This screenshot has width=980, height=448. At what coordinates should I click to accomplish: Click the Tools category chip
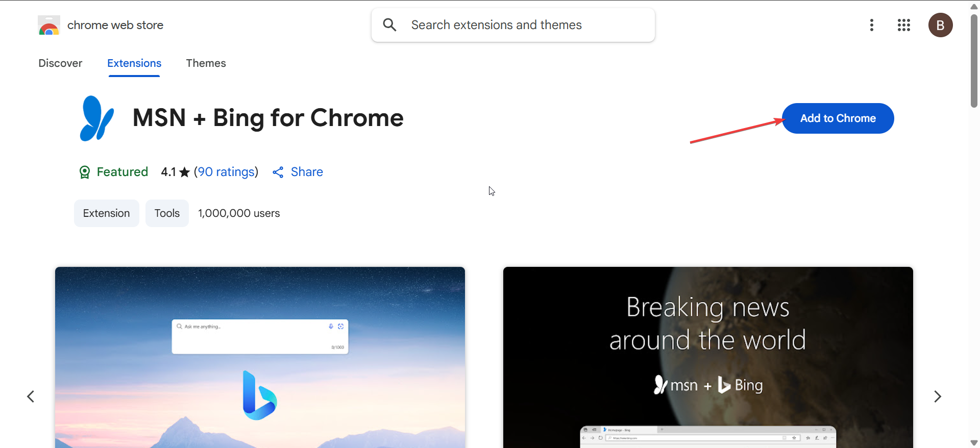pos(167,213)
